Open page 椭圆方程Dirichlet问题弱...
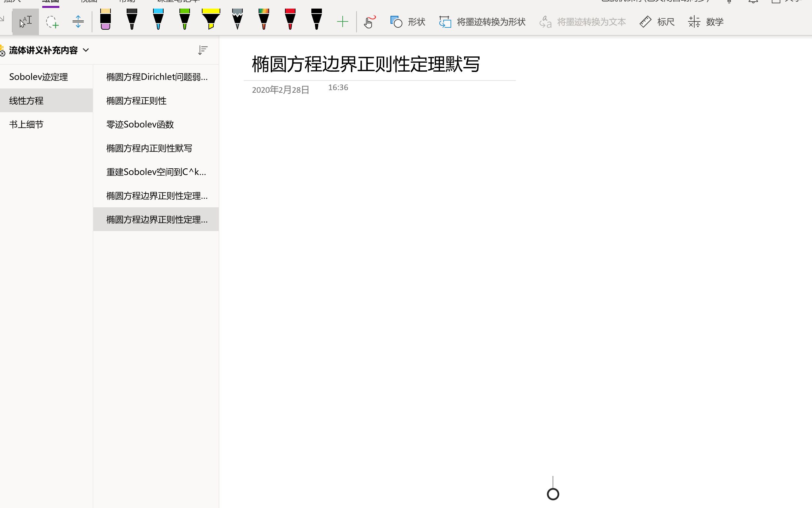This screenshot has width=812, height=508. click(x=156, y=77)
